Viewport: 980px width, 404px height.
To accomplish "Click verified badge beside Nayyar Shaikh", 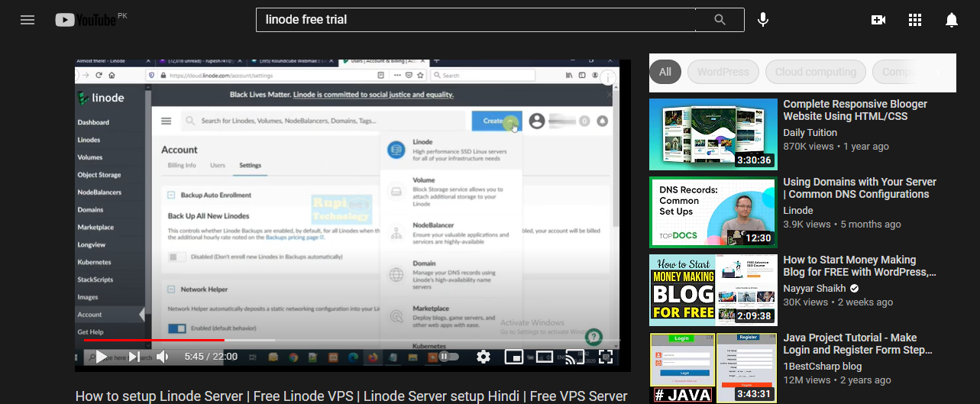I will (854, 289).
